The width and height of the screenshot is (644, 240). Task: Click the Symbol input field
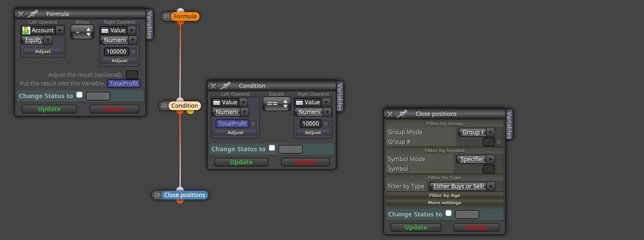(489, 169)
